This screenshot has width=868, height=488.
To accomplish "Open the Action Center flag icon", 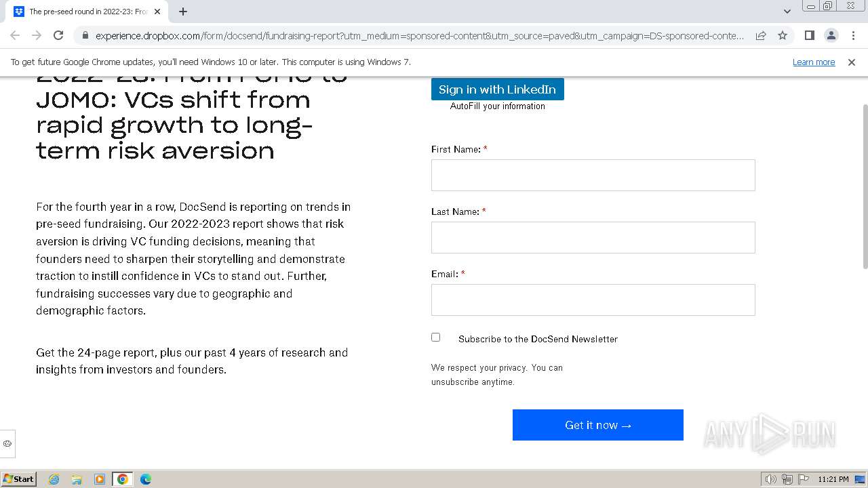I will (x=804, y=479).
